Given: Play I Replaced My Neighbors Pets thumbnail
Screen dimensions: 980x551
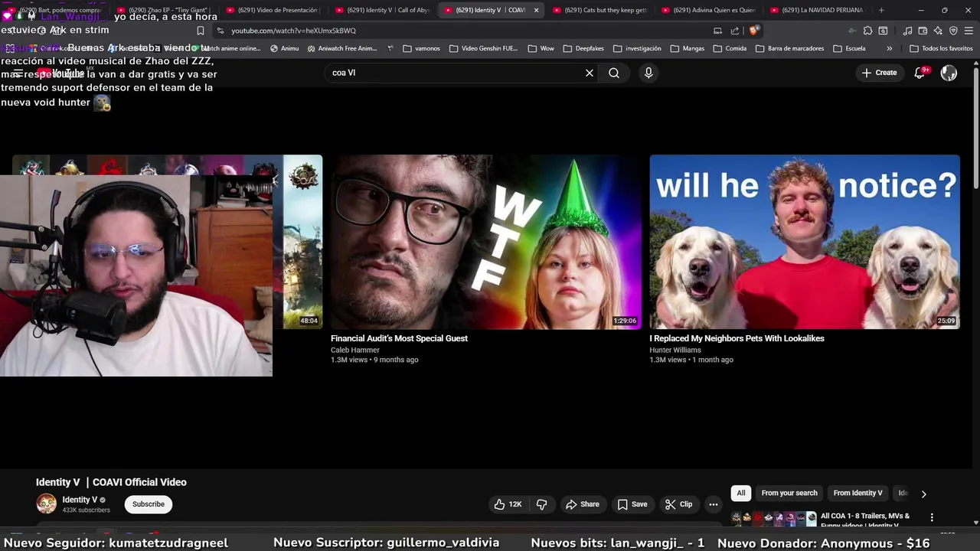Looking at the screenshot, I should pos(805,242).
